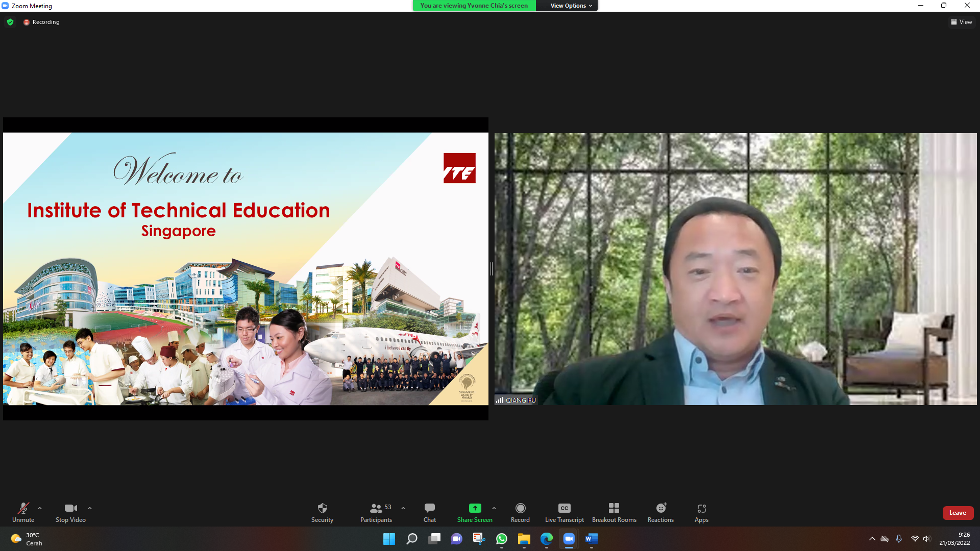The image size is (980, 551).
Task: Expand video options arrow beside Stop Video
Action: tap(90, 508)
